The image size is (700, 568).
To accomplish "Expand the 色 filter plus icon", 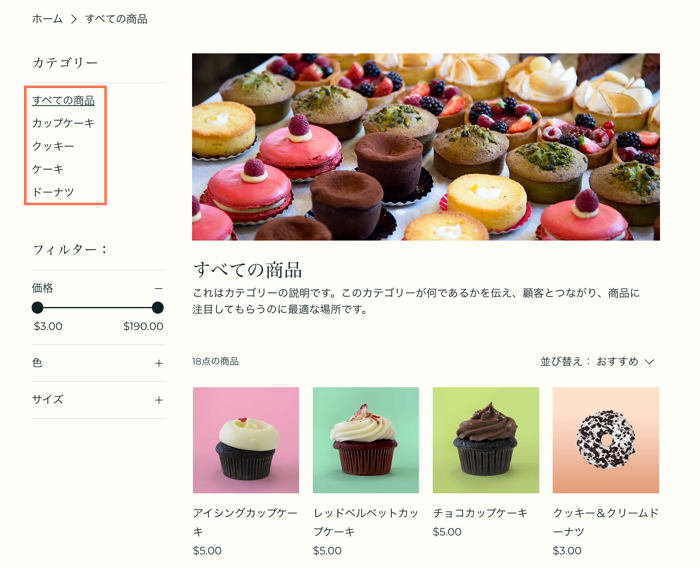I will point(158,363).
